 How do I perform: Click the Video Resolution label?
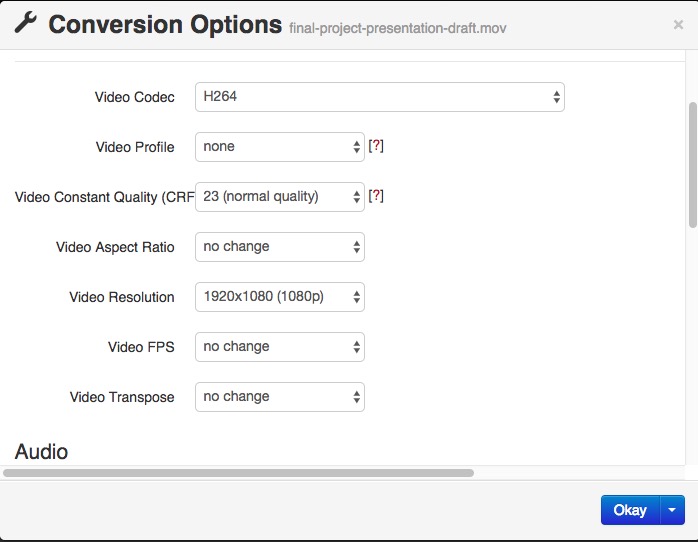122,297
